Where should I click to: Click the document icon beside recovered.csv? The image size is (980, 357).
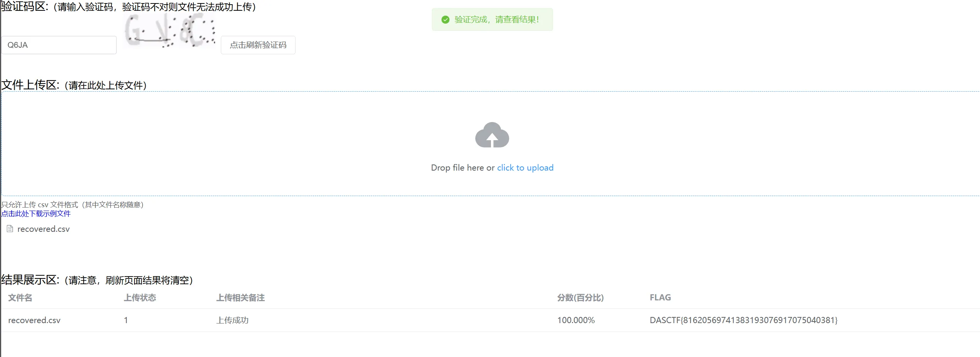click(x=10, y=229)
